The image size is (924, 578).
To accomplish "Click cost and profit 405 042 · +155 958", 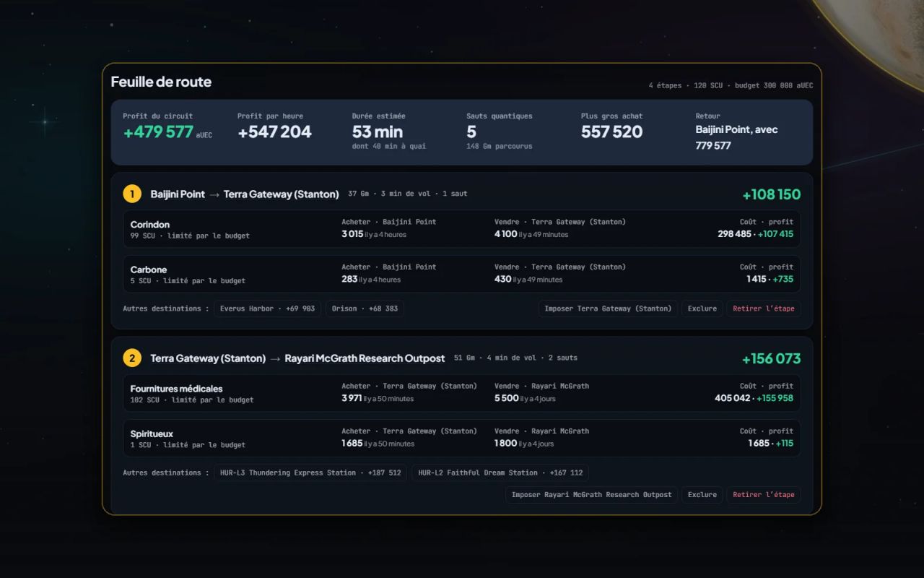I will (754, 398).
